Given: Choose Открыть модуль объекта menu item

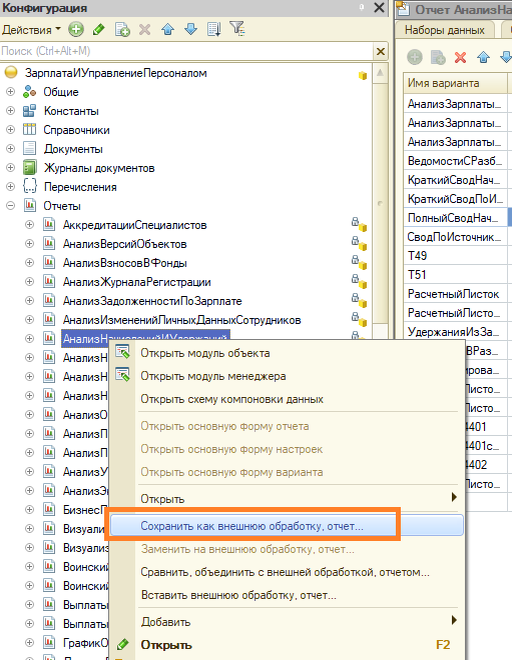Looking at the screenshot, I should point(205,353).
